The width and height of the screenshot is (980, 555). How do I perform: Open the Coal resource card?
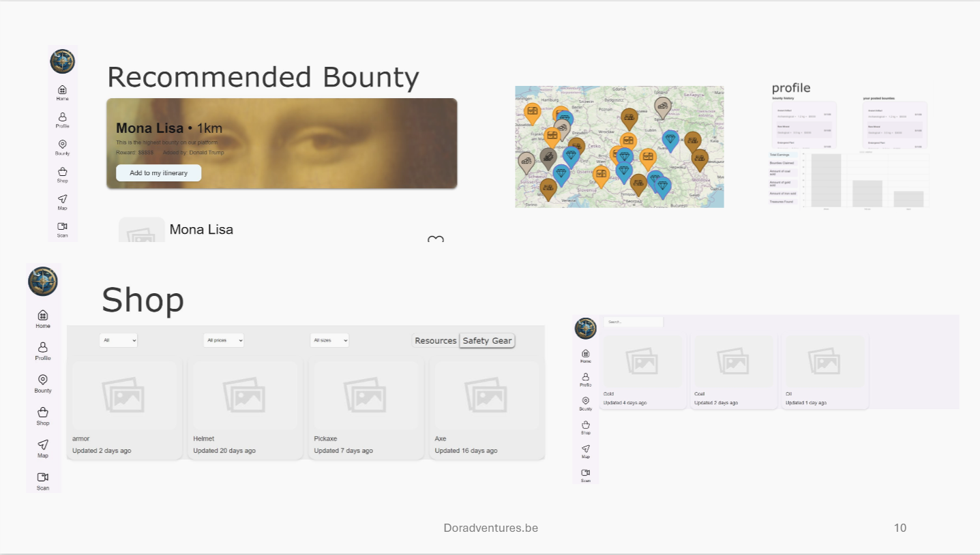pyautogui.click(x=734, y=372)
